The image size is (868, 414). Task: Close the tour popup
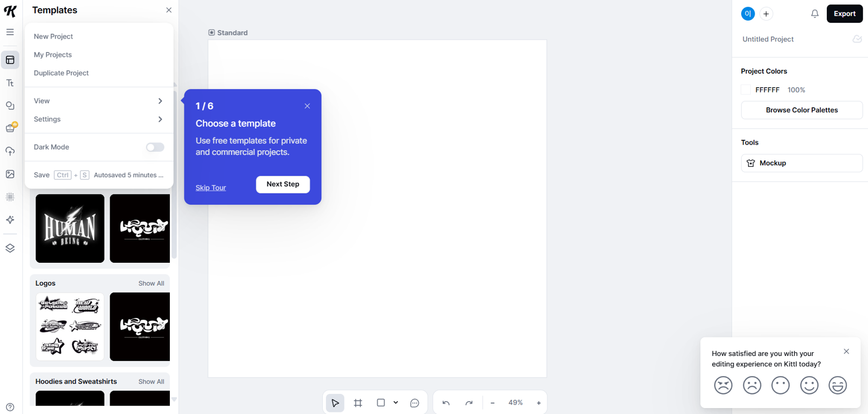[307, 106]
